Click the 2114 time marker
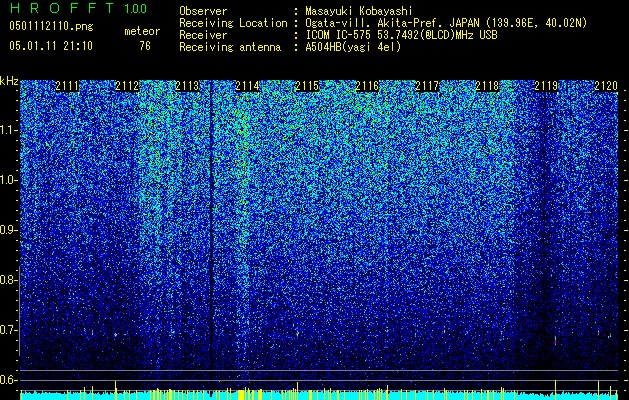This screenshot has height=400, width=629. (247, 86)
